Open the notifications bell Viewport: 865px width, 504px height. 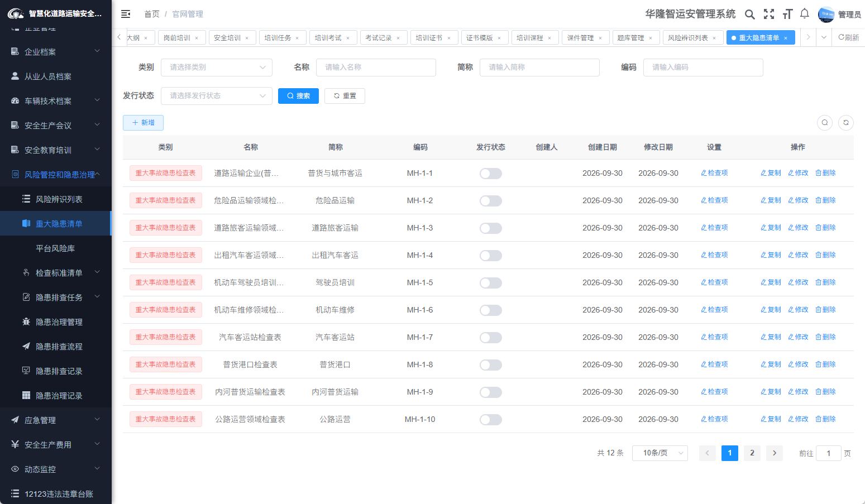805,13
